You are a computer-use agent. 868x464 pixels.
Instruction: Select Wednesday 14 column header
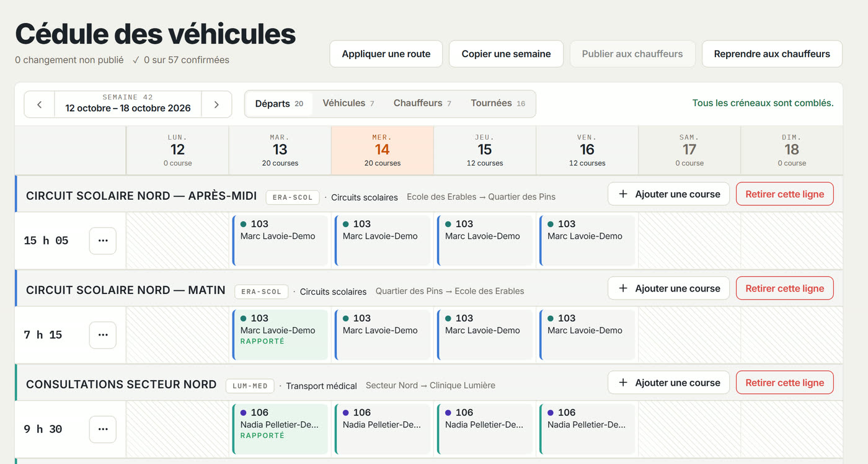383,151
